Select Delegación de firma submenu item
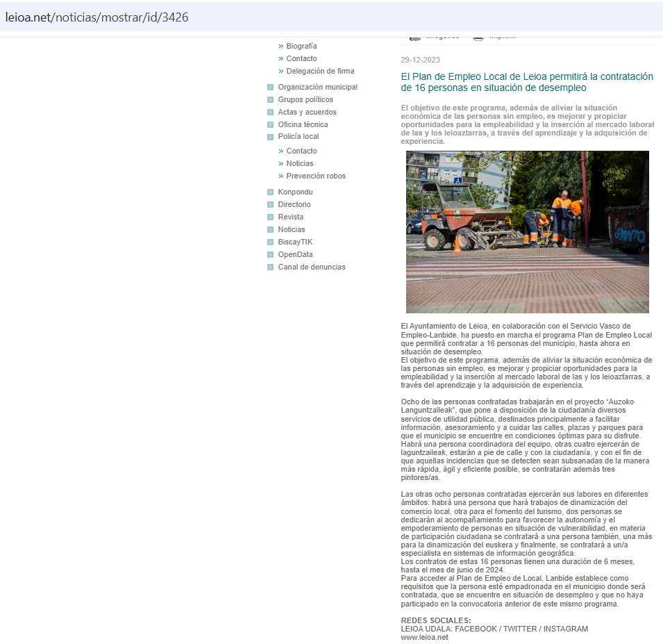This screenshot has height=644, width=663. point(320,72)
